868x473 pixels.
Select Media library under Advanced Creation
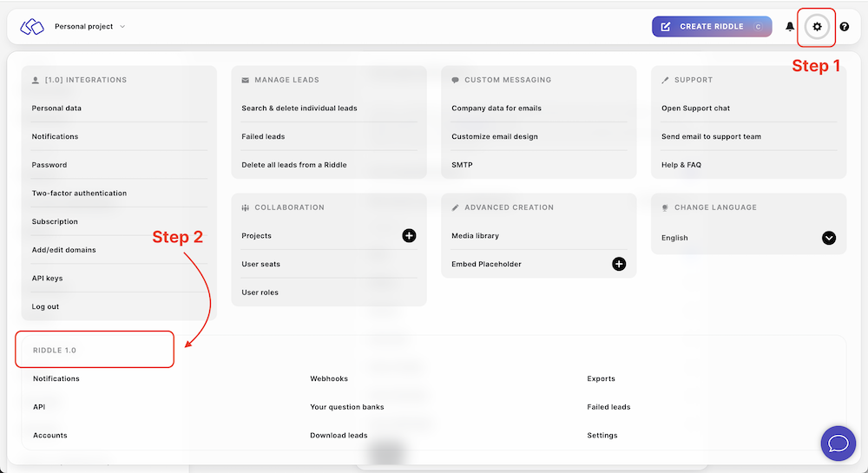click(475, 236)
